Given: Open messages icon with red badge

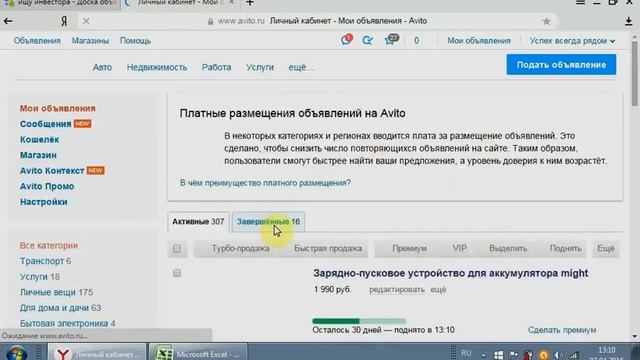Looking at the screenshot, I should point(346,40).
